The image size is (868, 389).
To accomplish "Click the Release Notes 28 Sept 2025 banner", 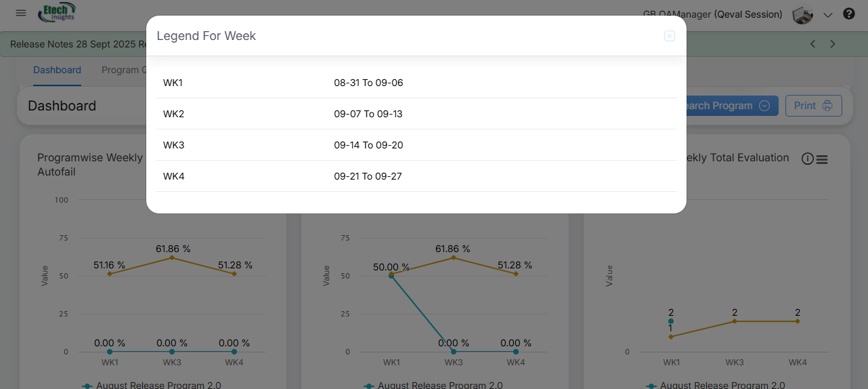I will (74, 44).
